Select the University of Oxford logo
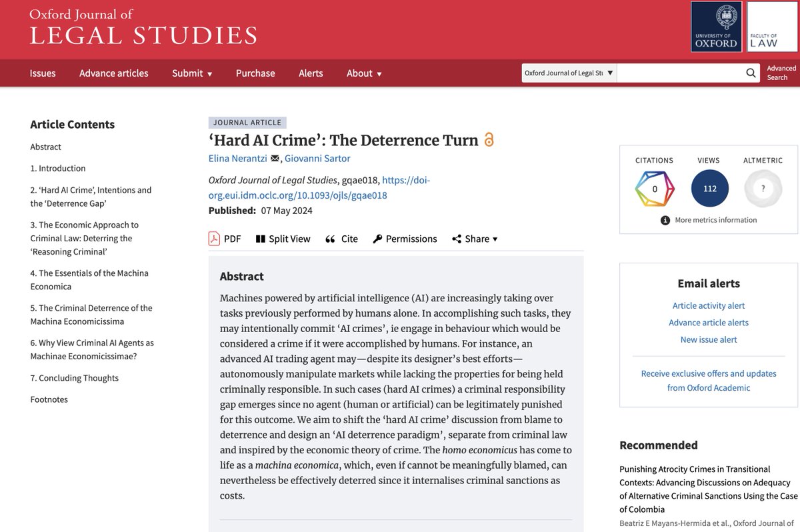Image resolution: width=800 pixels, height=532 pixels. 717,26
